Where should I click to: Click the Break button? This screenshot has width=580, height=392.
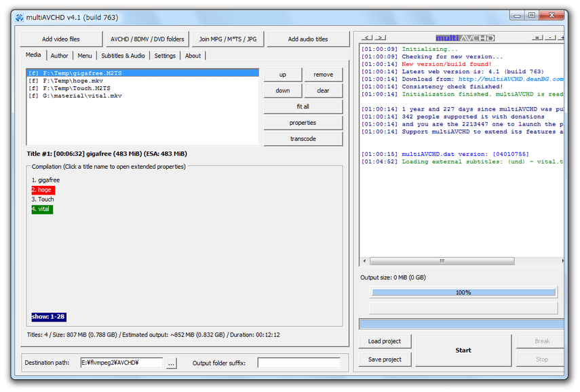[x=541, y=341]
